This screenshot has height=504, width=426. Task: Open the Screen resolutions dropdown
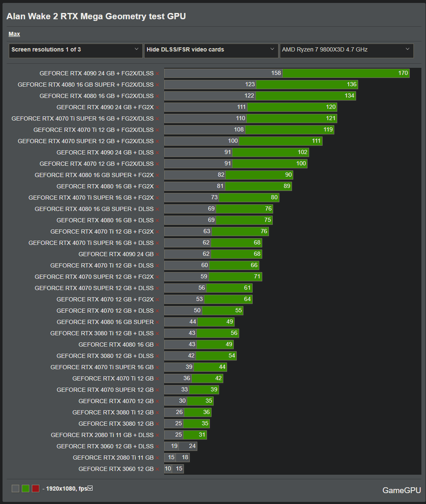click(75, 50)
